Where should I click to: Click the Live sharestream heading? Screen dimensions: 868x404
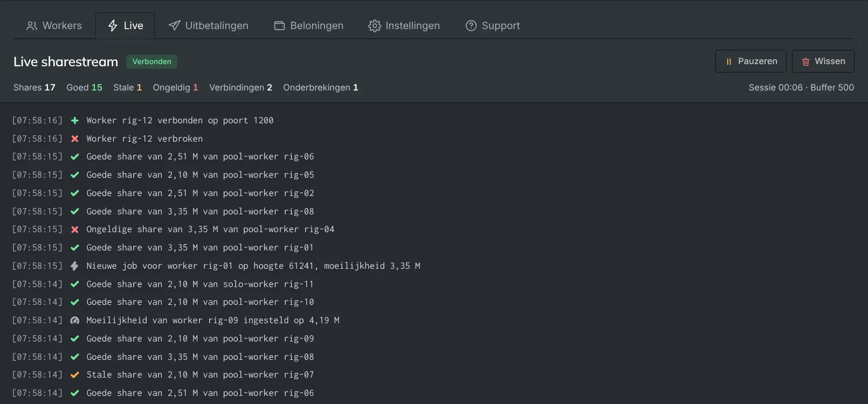tap(66, 62)
